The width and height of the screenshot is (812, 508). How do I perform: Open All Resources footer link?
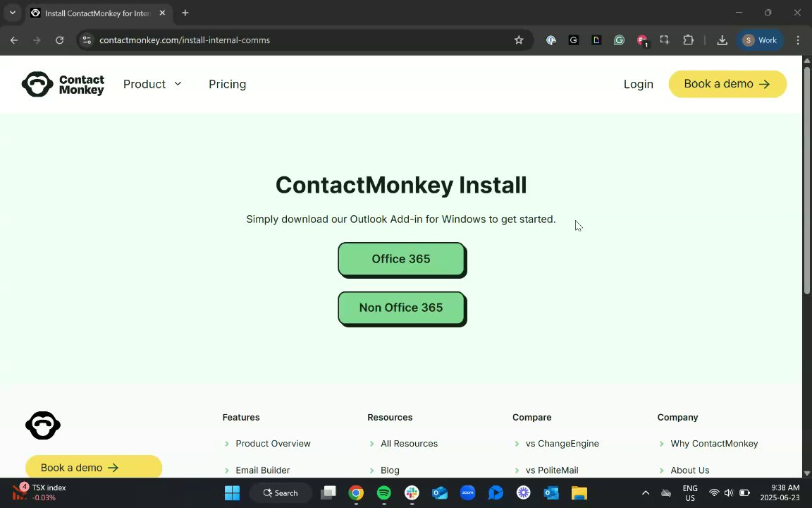click(409, 444)
